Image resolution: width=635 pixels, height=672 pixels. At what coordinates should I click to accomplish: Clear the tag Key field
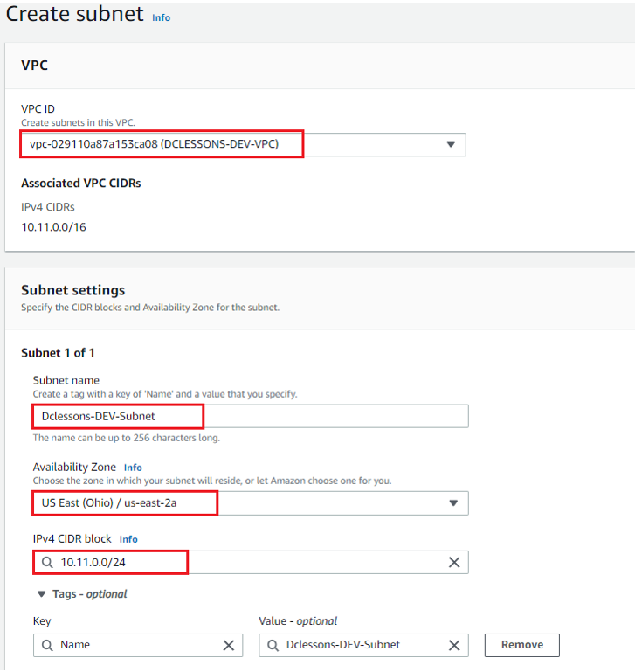coord(229,645)
